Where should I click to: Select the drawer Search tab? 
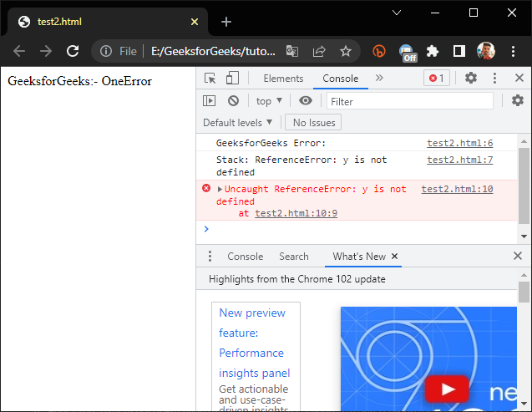(x=294, y=257)
